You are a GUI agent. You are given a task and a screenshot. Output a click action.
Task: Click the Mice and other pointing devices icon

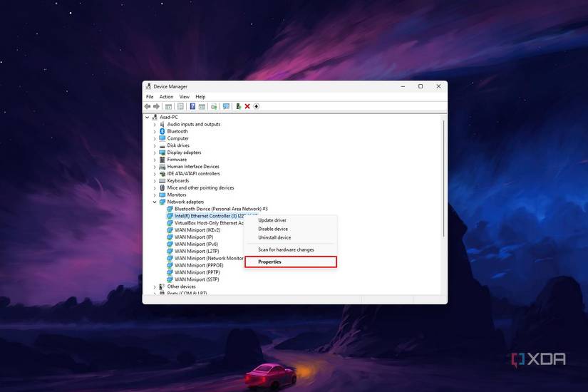162,187
